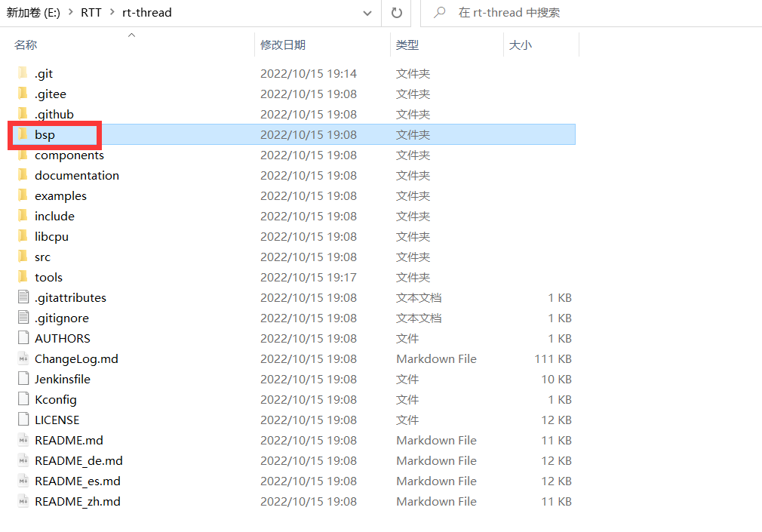The image size is (762, 532).
Task: Click the LICENSE file icon
Action: point(23,420)
